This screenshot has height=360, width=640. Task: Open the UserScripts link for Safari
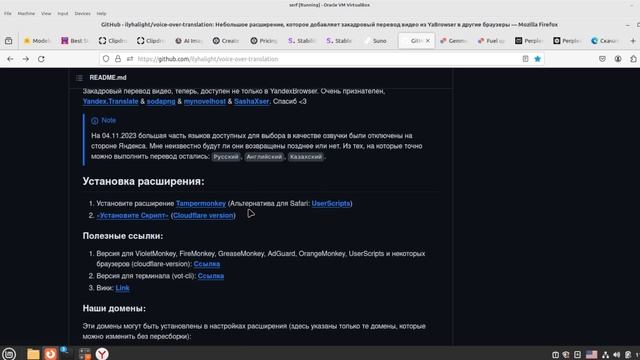click(331, 203)
